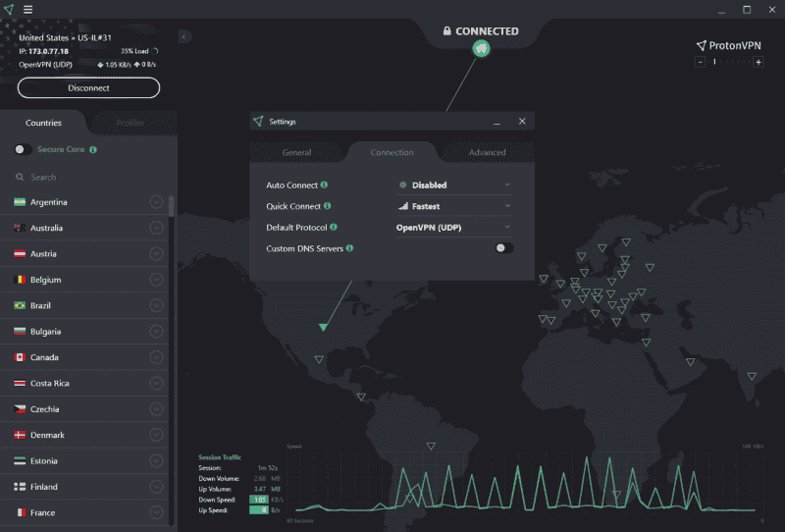Click the Canada flag icon
The height and width of the screenshot is (532, 785).
[20, 357]
